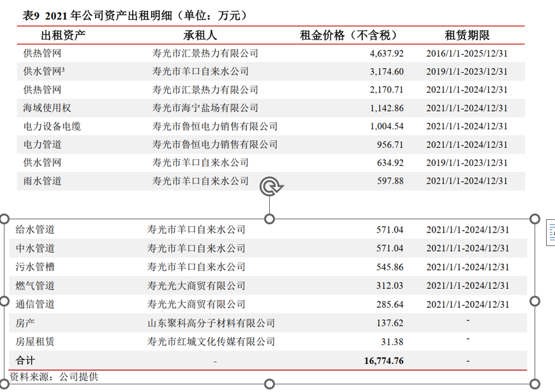Viewport: 555px width, 392px height.
Task: Open the layout options icon beside the image
Action: point(551,233)
